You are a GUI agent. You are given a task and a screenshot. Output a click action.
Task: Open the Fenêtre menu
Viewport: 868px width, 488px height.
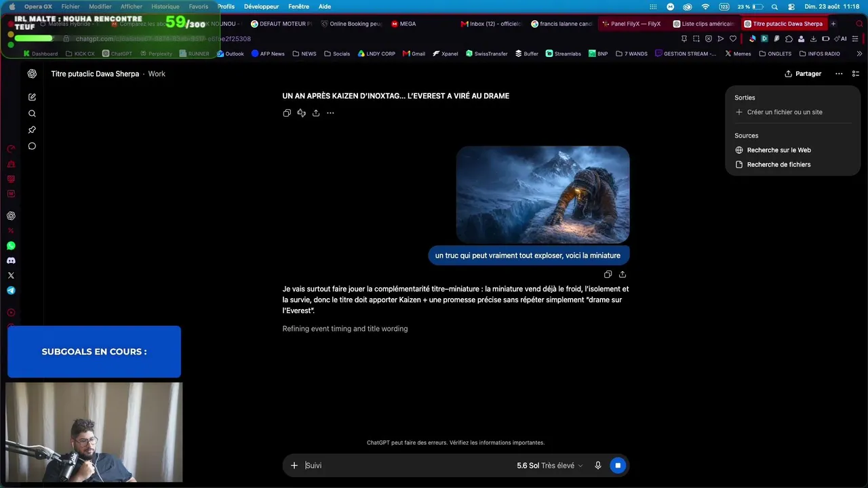[298, 7]
